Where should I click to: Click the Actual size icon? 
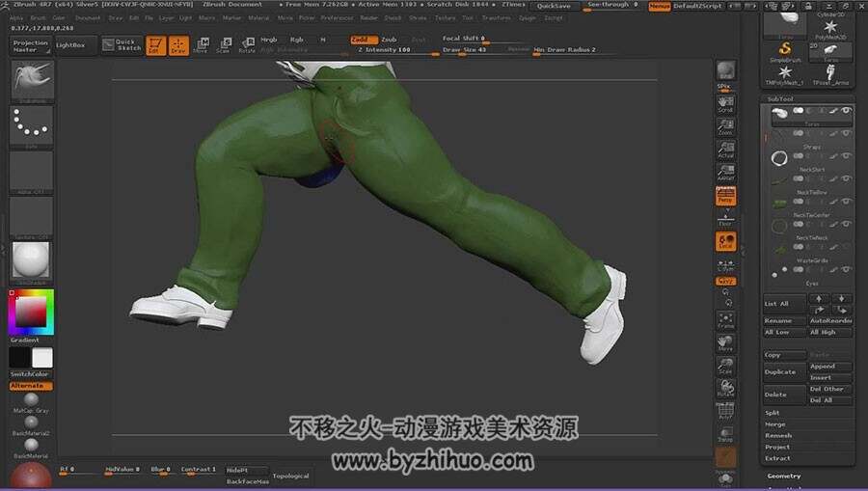[x=725, y=150]
